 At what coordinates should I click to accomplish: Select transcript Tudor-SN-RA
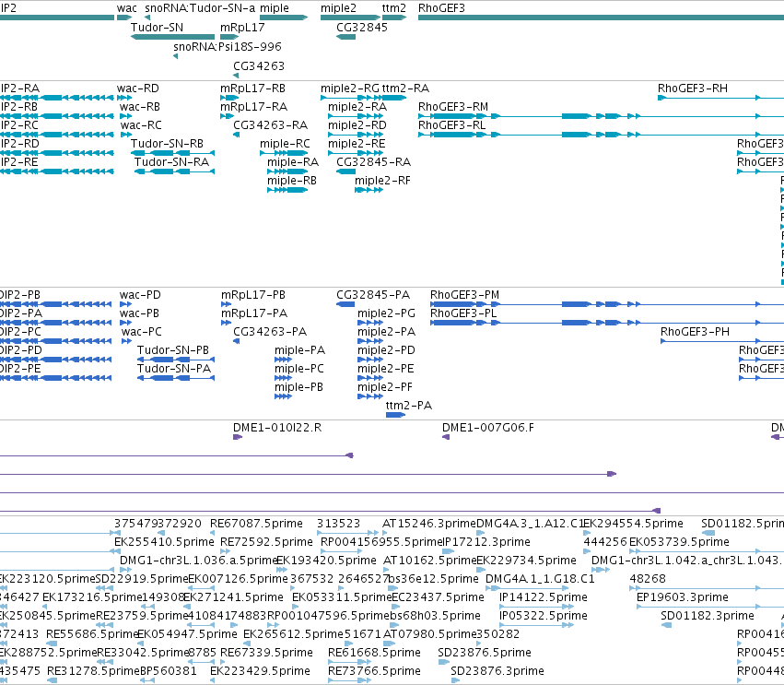pos(171,162)
